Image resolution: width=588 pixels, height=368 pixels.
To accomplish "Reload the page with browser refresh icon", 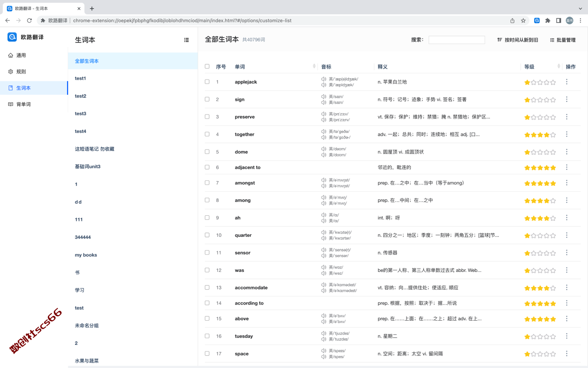I will pyautogui.click(x=29, y=20).
